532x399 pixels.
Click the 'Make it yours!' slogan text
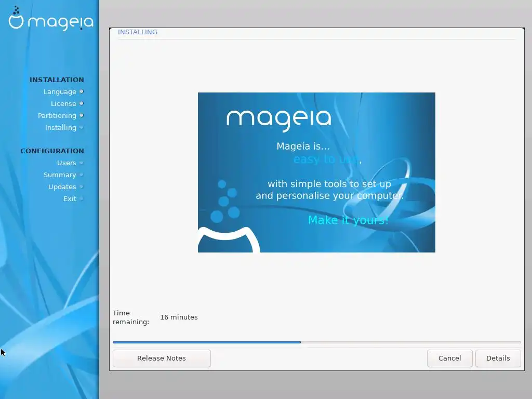click(348, 220)
